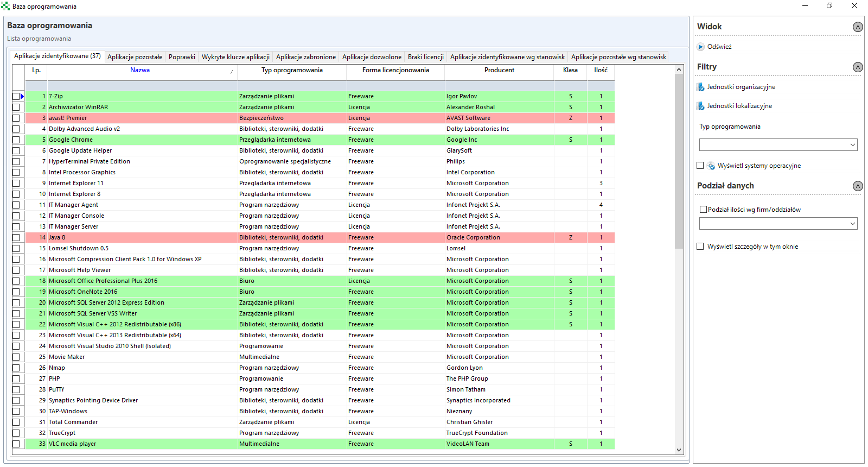Switch to the Aplikacje zidentyfikowane (37) tab
This screenshot has height=467, width=868.
point(58,56)
